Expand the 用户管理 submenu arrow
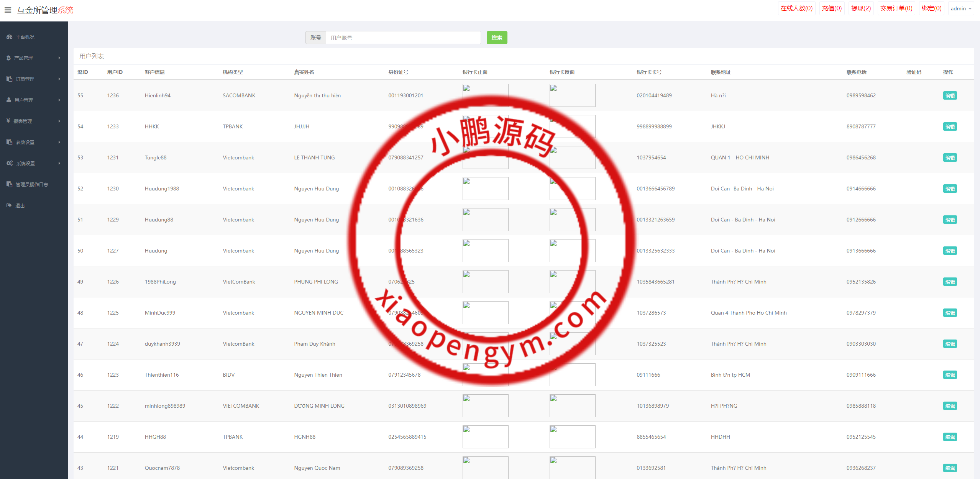 pyautogui.click(x=59, y=100)
